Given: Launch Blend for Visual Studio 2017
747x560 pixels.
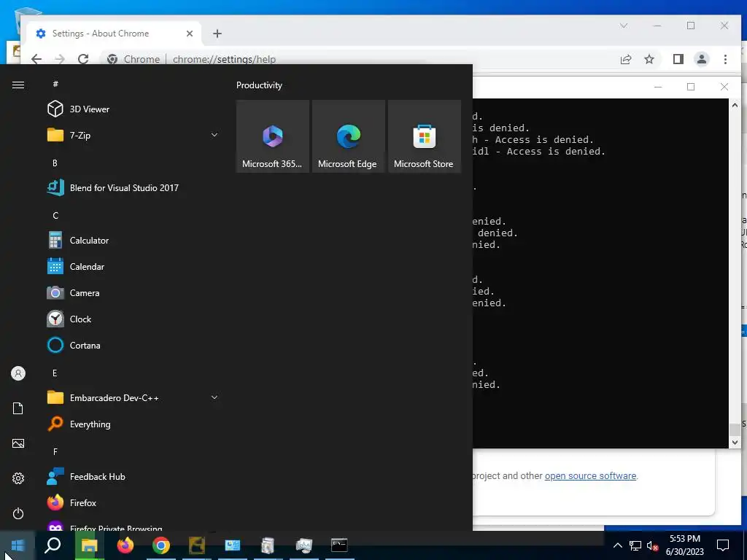Looking at the screenshot, I should click(133, 187).
